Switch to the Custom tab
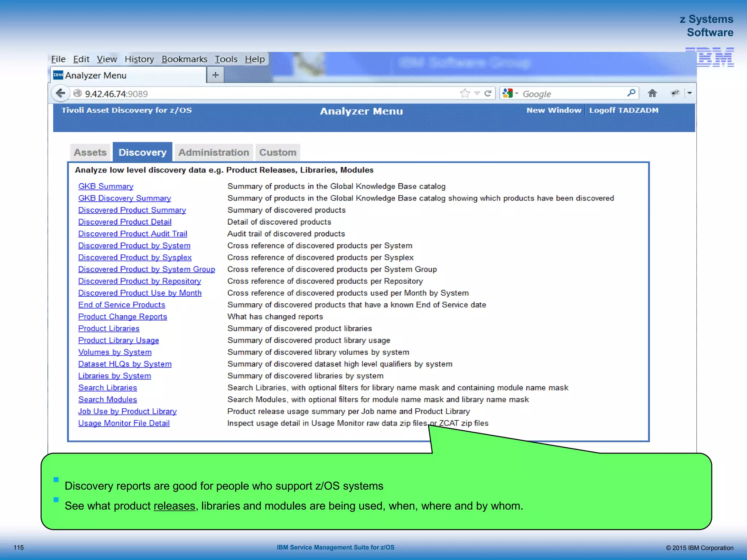 point(278,152)
